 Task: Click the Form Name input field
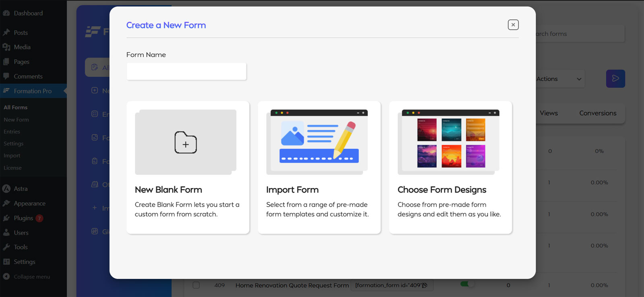[x=186, y=71]
